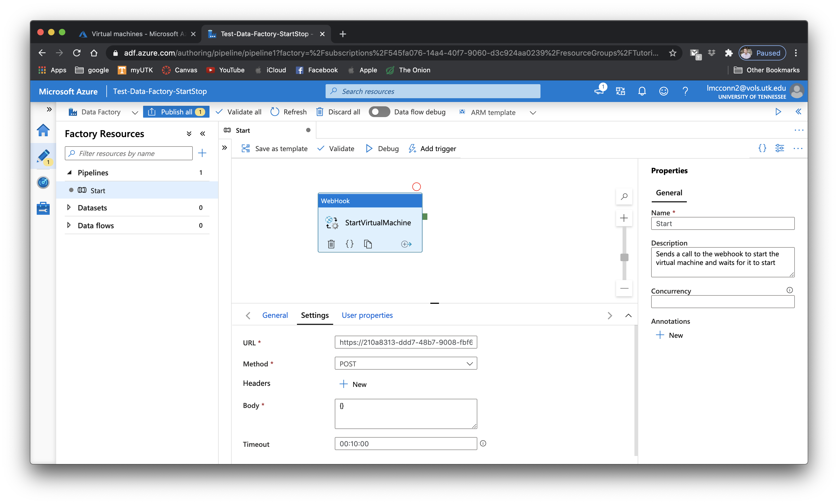Click the webhook URL field
This screenshot has width=838, height=504.
(406, 342)
